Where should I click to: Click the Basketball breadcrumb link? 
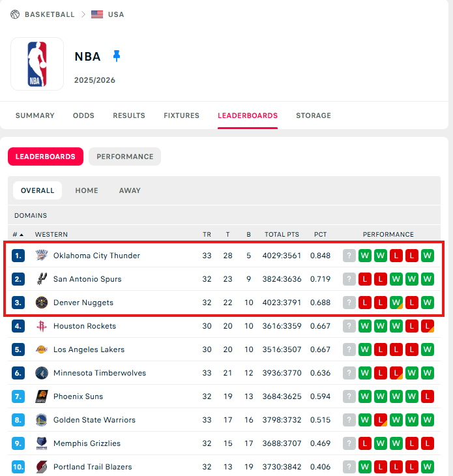tap(50, 14)
